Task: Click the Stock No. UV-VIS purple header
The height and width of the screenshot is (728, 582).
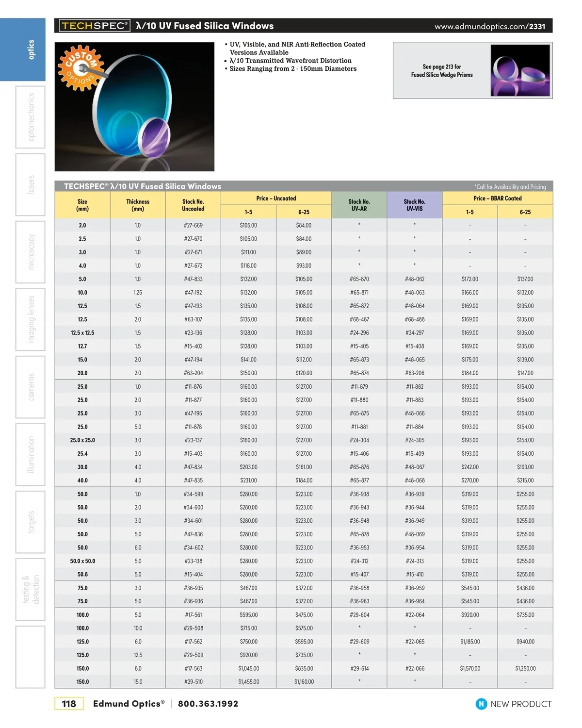Action: pyautogui.click(x=414, y=205)
